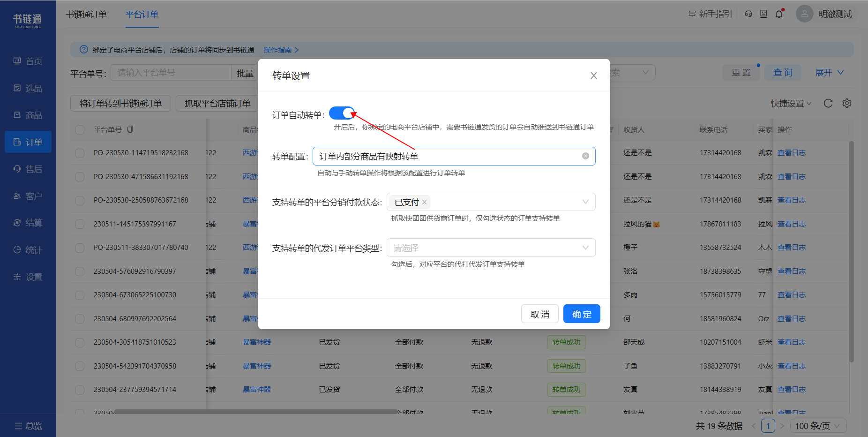Go to 选品 in the sidebar
Image resolution: width=868 pixels, height=437 pixels.
click(28, 88)
